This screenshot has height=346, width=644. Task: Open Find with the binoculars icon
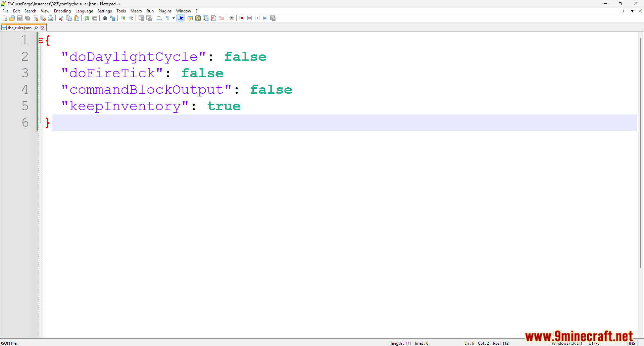tap(105, 18)
